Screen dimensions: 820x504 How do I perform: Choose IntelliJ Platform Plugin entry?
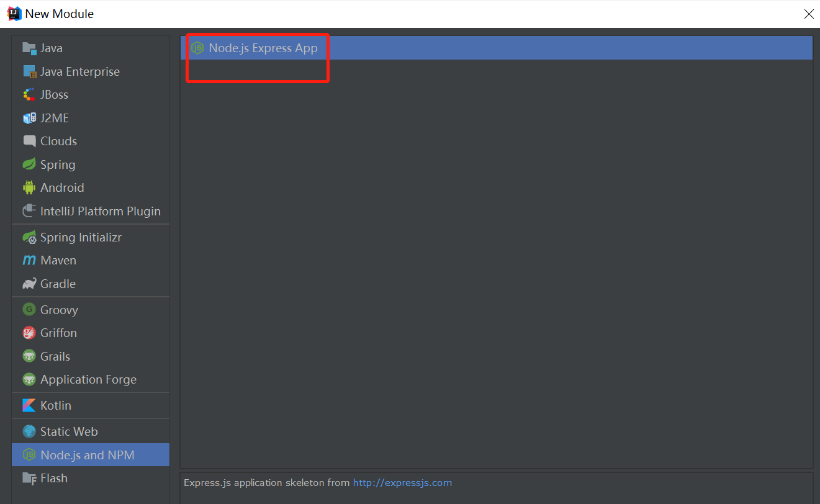pyautogui.click(x=91, y=211)
